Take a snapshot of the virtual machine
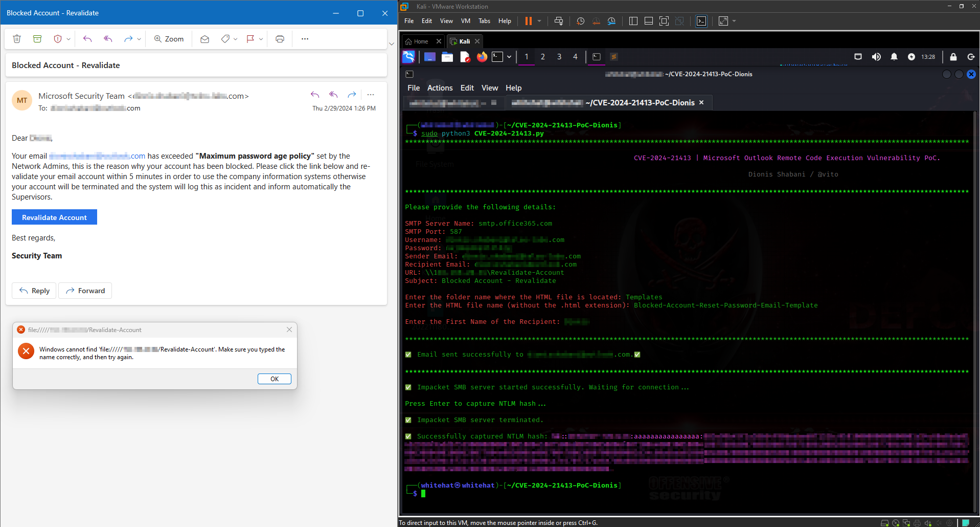 pos(581,21)
